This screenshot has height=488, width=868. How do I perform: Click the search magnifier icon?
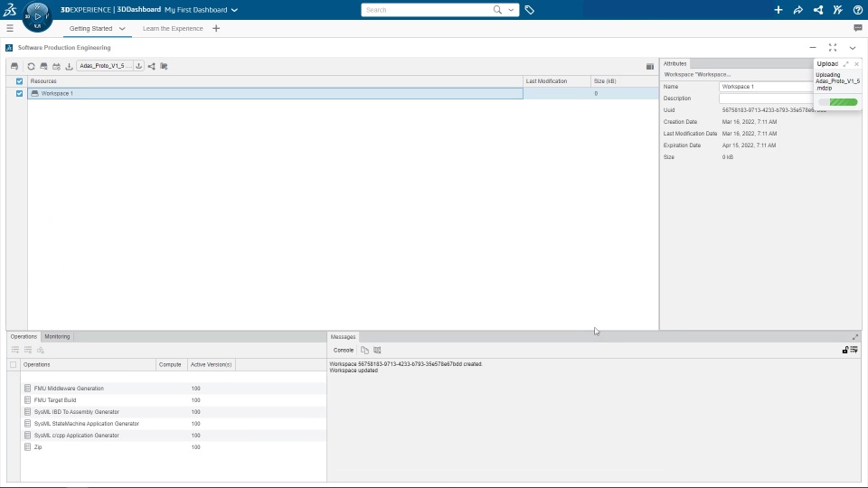[497, 9]
